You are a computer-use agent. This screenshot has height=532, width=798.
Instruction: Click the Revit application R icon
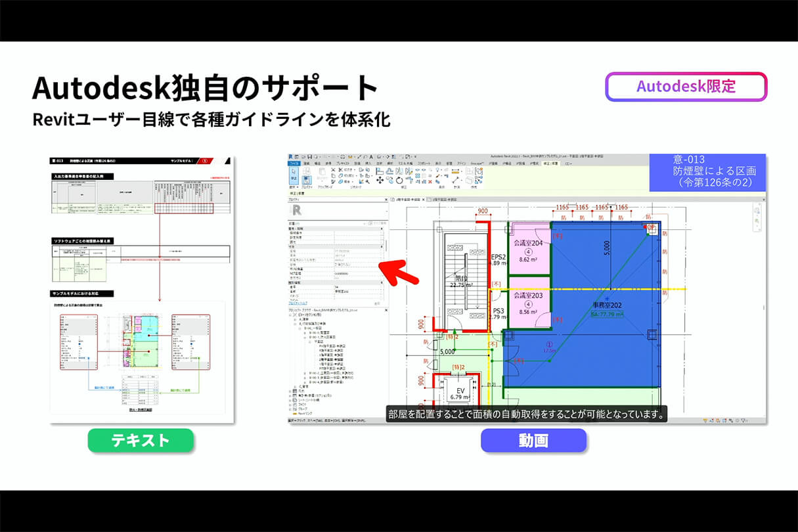(291, 156)
